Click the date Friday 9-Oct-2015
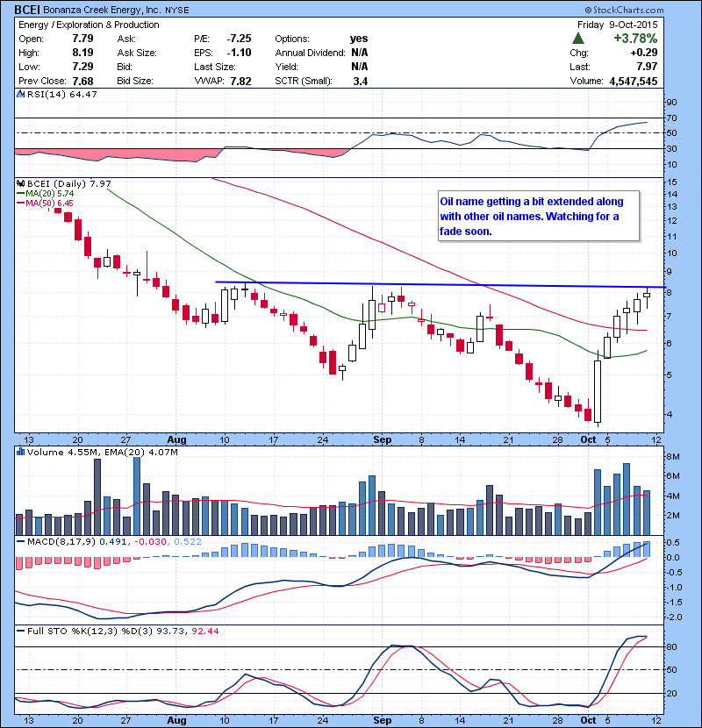702x728 pixels. [x=618, y=25]
